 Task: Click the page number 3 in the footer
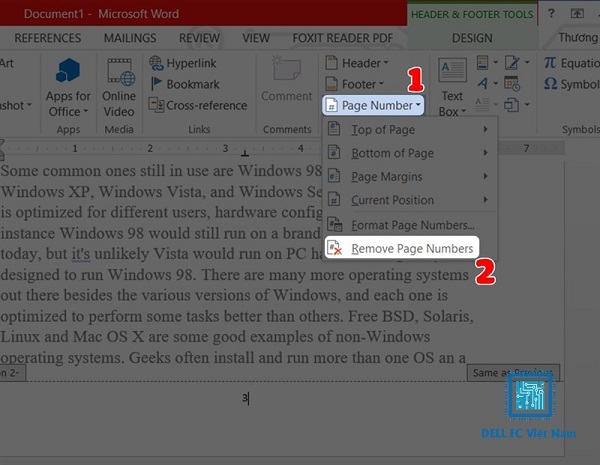click(x=244, y=398)
